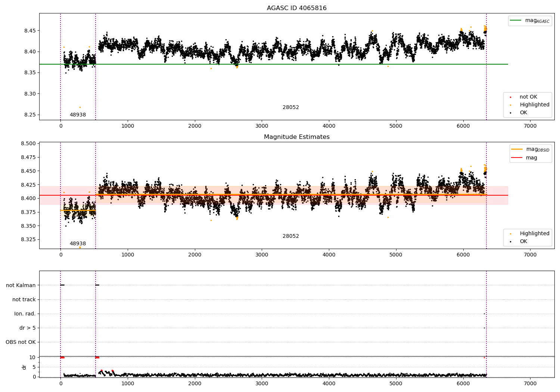Click 'not OK' in the AGASC plot legend

tap(528, 97)
